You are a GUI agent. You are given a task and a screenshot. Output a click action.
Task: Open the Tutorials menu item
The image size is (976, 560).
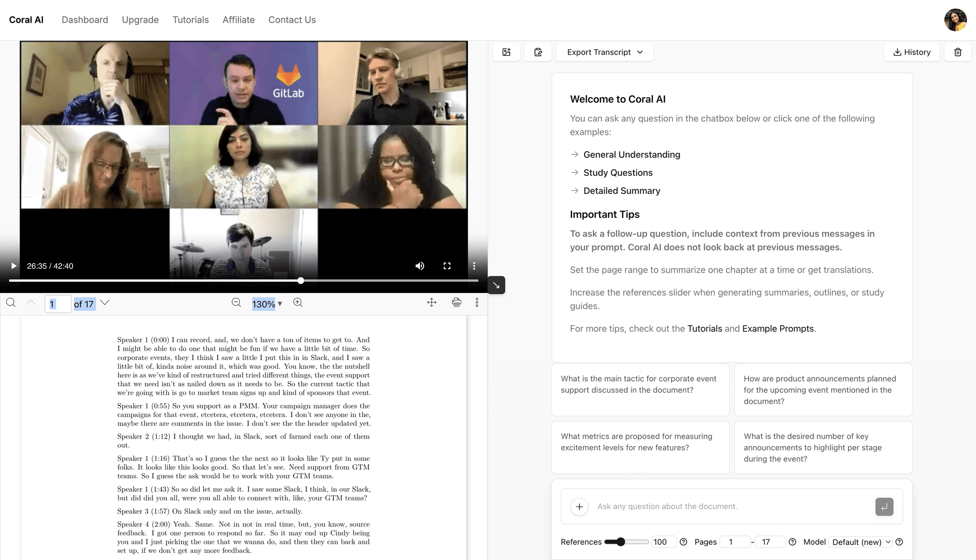190,20
